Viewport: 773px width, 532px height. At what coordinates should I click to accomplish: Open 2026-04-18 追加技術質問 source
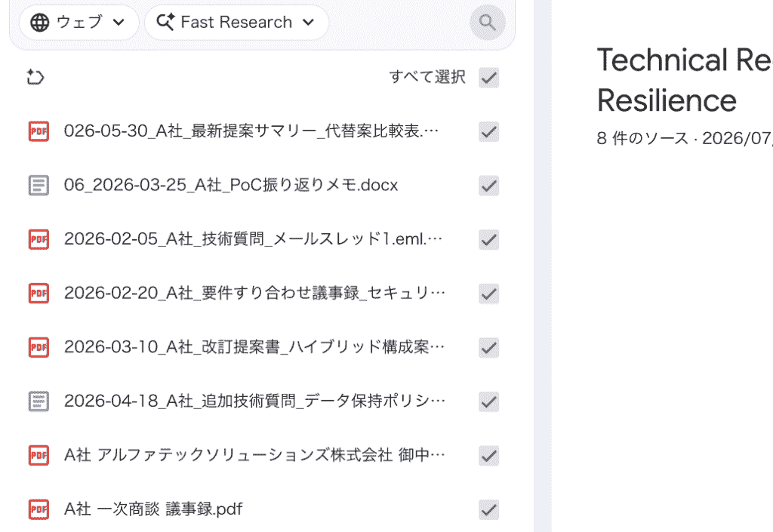tap(254, 401)
